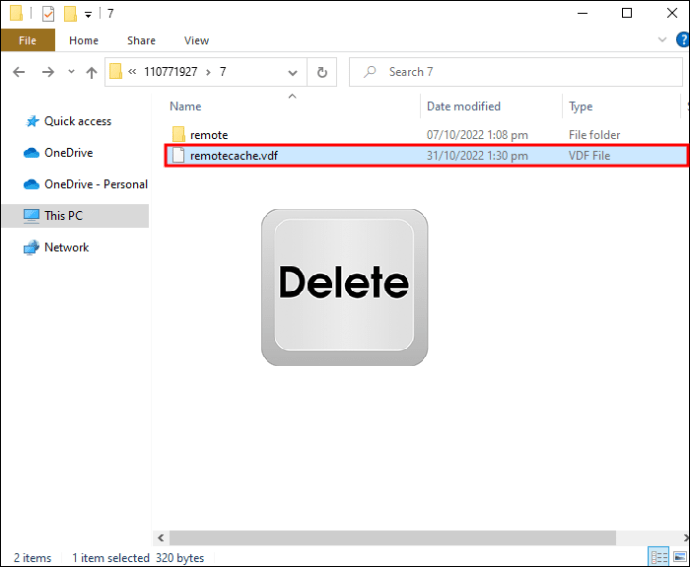Switch to Details view in status bar

(659, 557)
